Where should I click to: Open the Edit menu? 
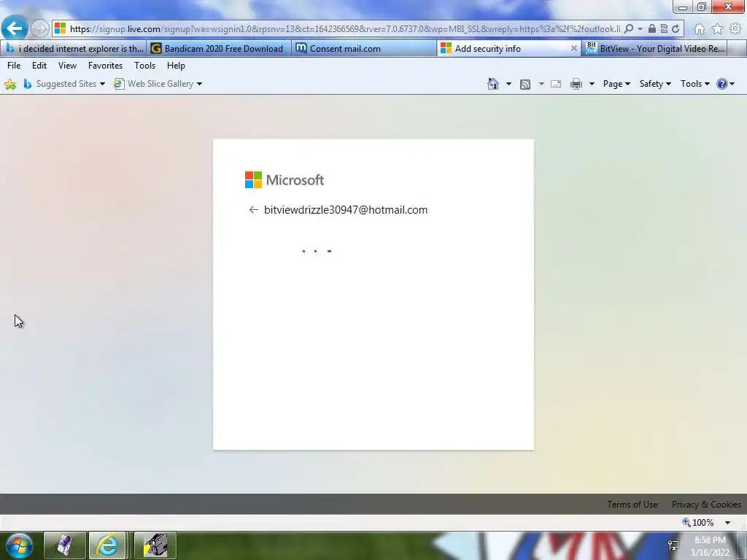(x=39, y=66)
